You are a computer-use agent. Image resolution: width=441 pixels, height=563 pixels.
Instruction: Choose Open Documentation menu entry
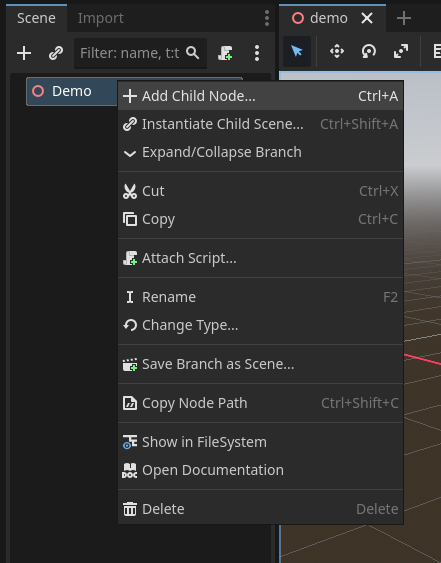pos(261,470)
